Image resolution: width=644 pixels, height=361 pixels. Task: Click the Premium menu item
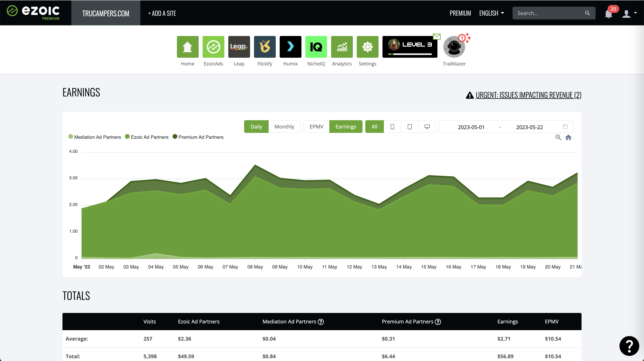[x=460, y=13]
